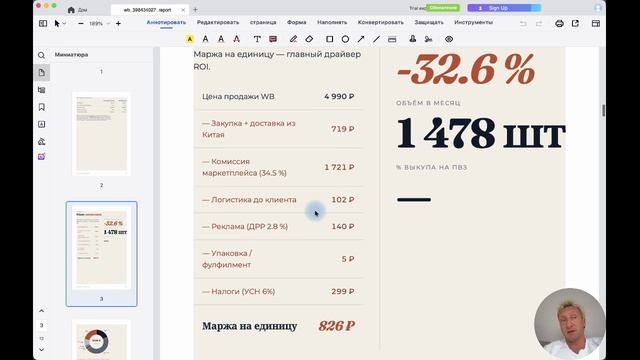The image size is (640, 360).
Task: Go to next page down chevron
Action: (x=41, y=350)
